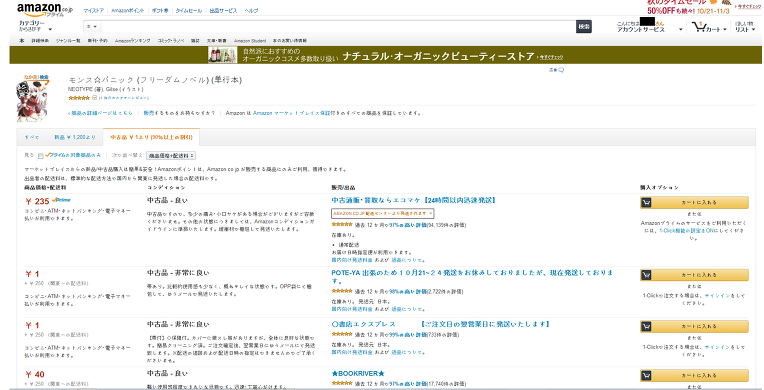Open the Amazon.co.jp home logo
Viewport: 764px width, 390px height.
click(44, 9)
